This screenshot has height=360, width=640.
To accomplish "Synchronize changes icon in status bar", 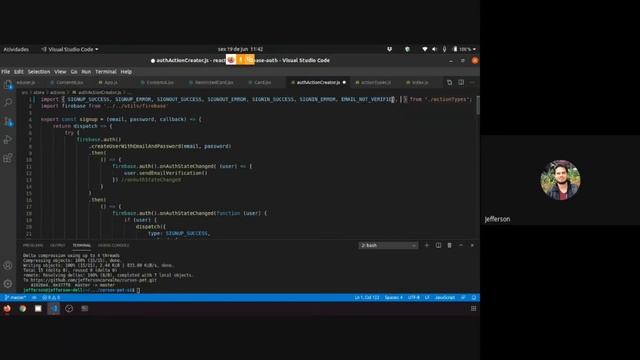I will (x=34, y=298).
